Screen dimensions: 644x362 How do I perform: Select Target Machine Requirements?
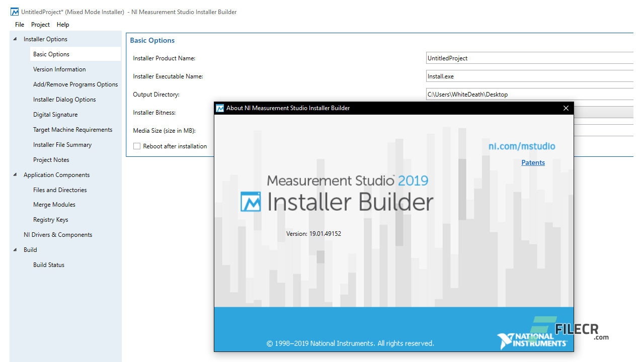click(73, 130)
